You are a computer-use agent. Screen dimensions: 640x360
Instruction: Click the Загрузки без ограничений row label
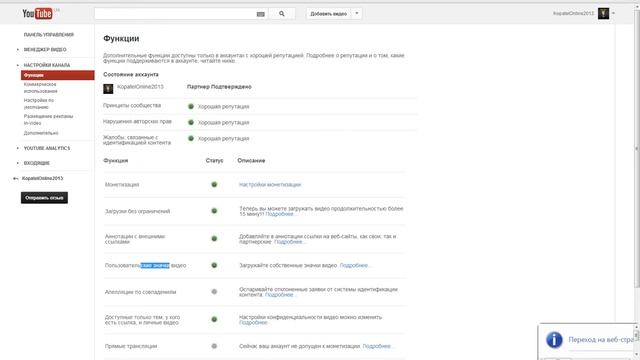coord(138,211)
